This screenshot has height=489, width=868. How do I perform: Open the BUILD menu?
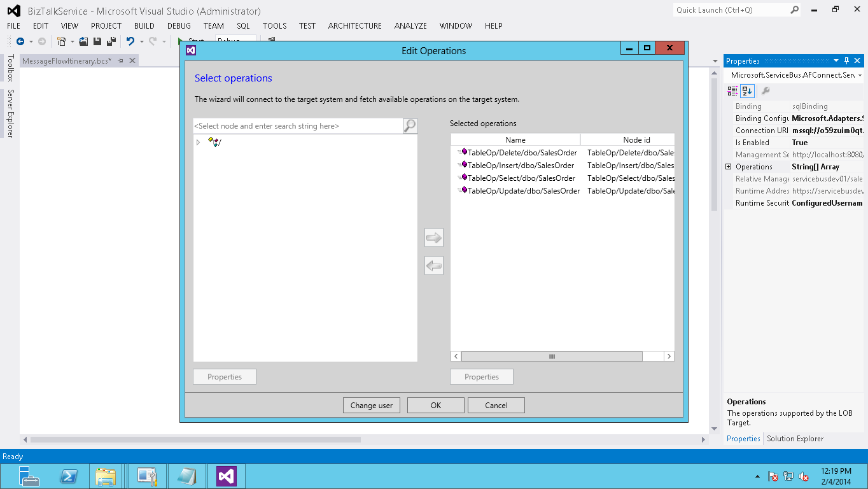coord(144,26)
